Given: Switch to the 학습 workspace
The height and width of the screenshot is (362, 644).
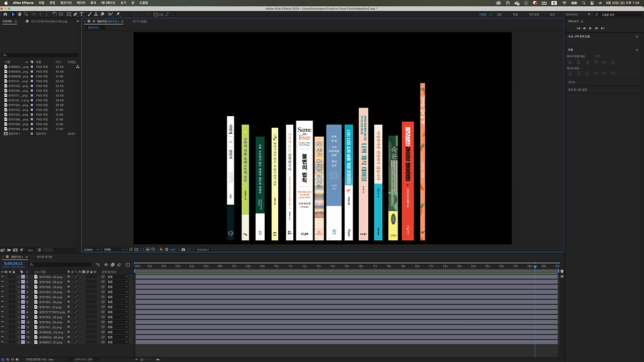Looking at the screenshot, I should (515, 15).
